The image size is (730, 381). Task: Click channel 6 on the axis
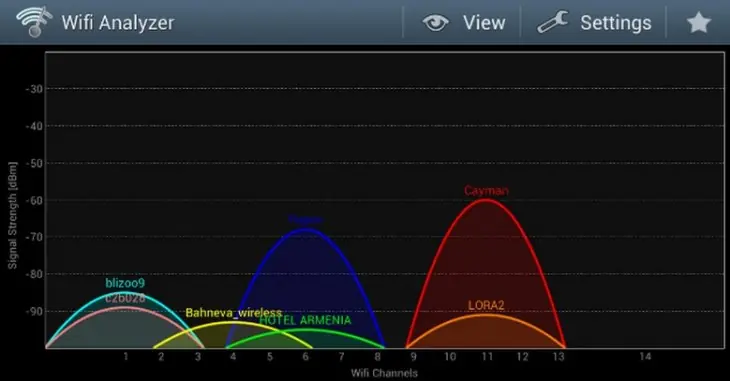tap(305, 357)
